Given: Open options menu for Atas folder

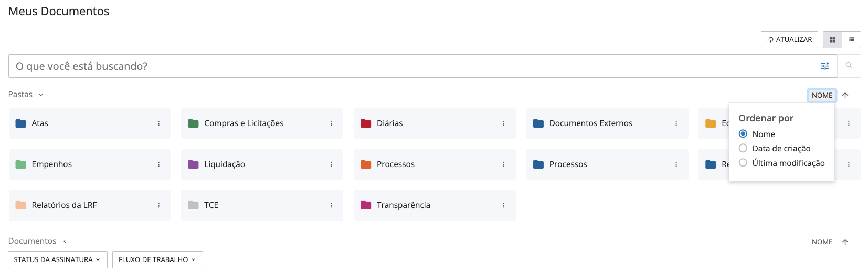Looking at the screenshot, I should [158, 123].
